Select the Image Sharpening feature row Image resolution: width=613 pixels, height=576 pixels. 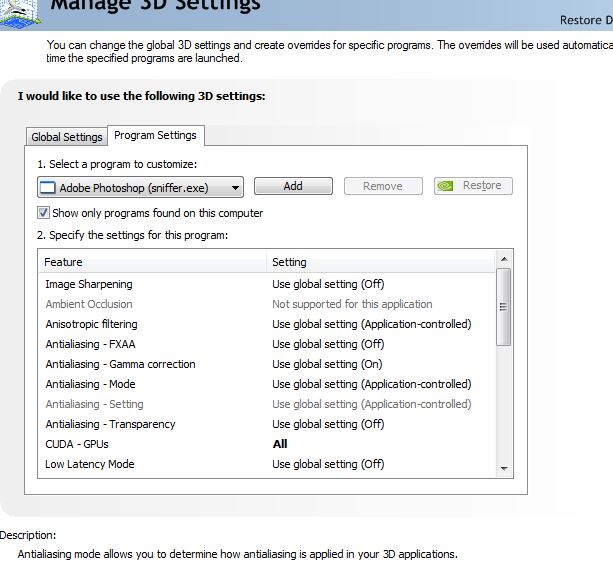(267, 284)
